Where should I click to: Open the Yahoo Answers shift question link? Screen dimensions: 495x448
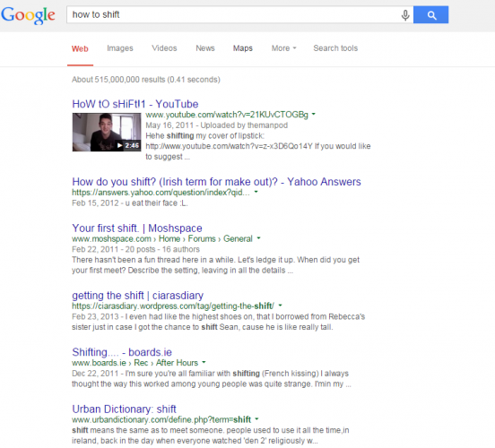click(x=216, y=182)
